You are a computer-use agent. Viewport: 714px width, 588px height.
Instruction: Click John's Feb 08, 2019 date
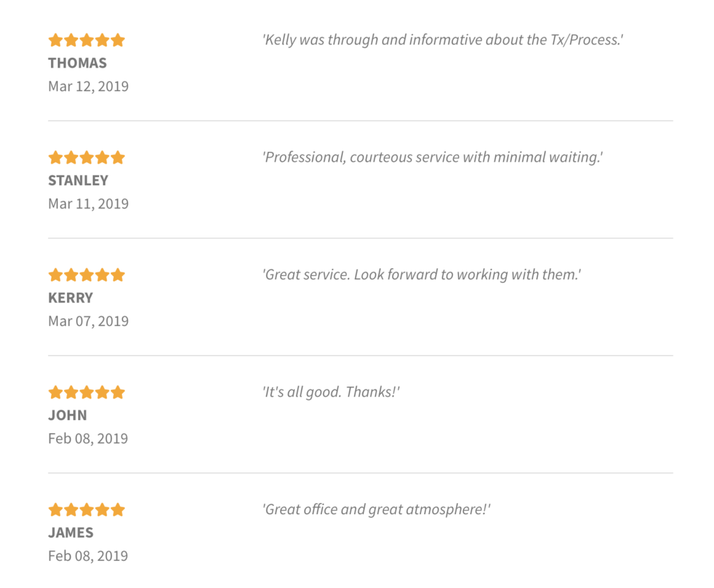coord(88,439)
